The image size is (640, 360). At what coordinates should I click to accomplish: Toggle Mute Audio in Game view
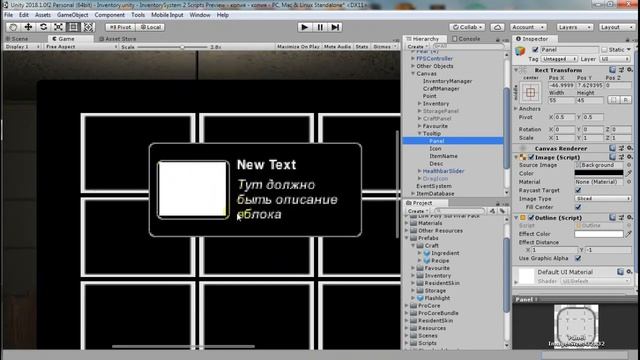click(337, 47)
